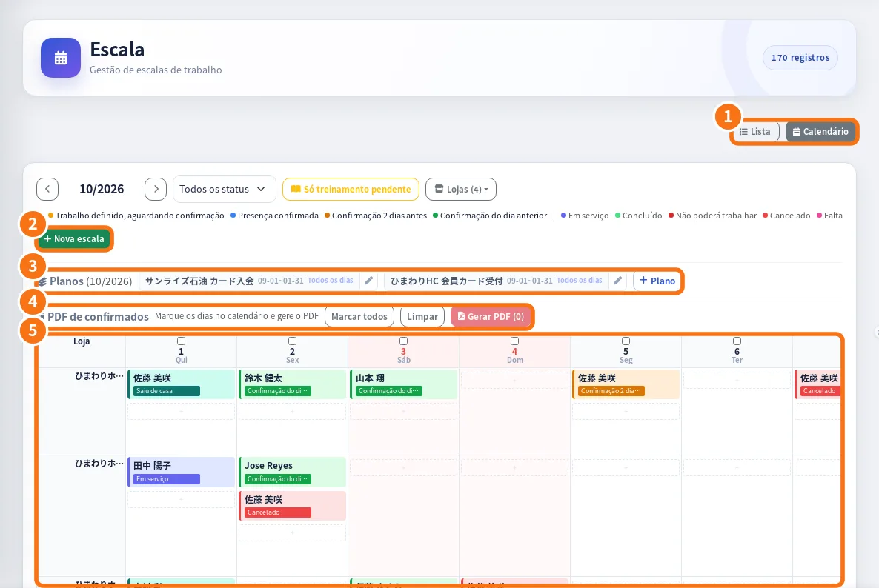Click the Planos layers icon
This screenshot has width=879, height=588.
[42, 281]
